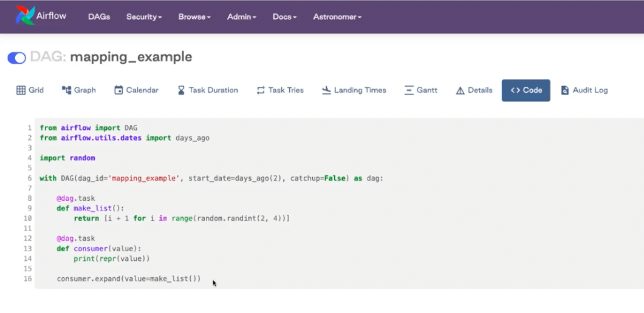The width and height of the screenshot is (644, 313).
Task: Switch to the Code tab
Action: pos(526,90)
